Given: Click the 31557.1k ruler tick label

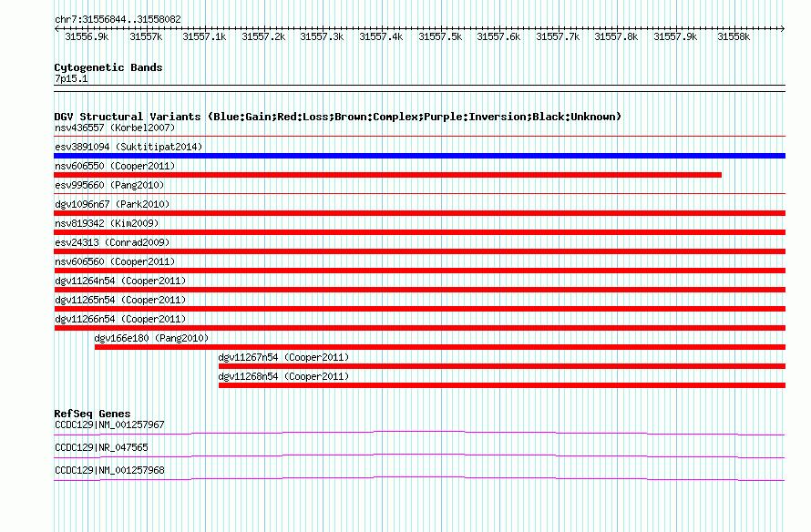Looking at the screenshot, I should (204, 36).
